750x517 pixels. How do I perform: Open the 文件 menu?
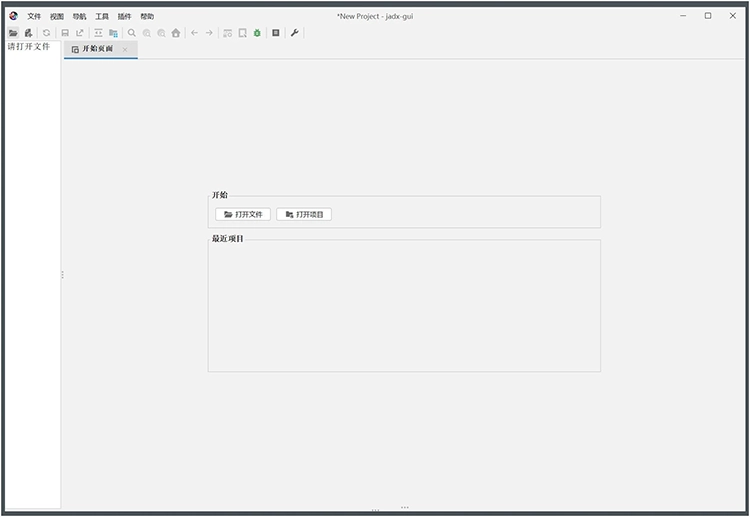[x=34, y=16]
